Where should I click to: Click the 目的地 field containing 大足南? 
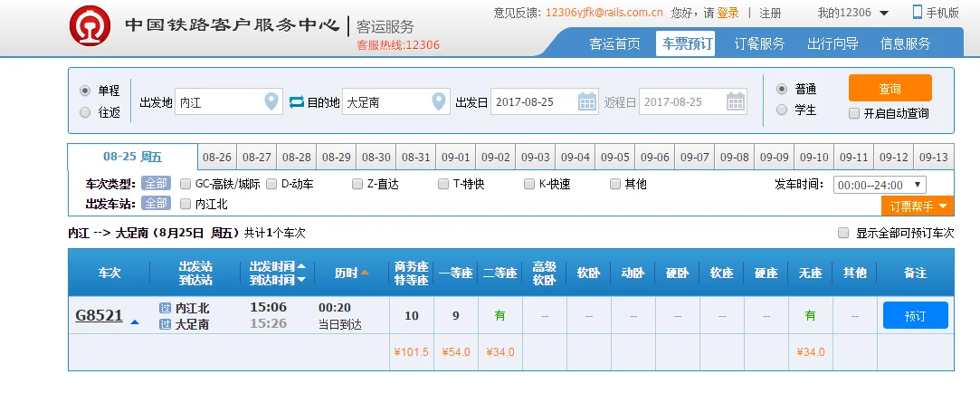[396, 101]
